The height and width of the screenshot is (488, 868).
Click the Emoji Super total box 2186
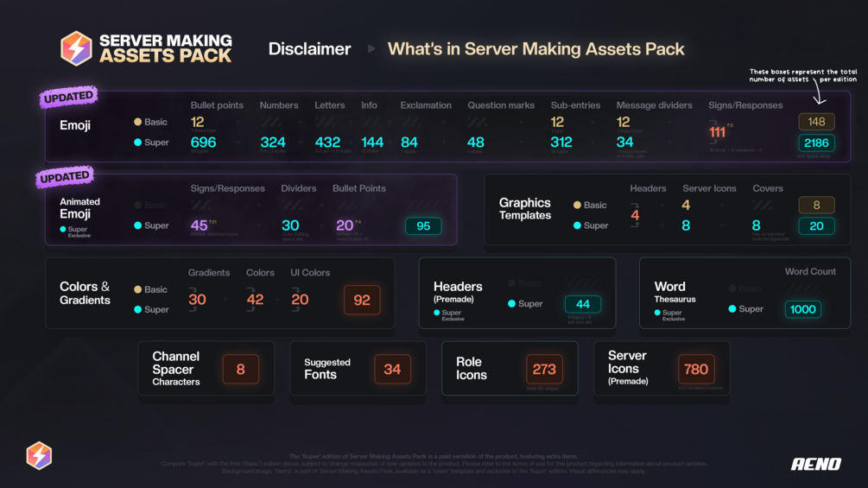(x=816, y=143)
